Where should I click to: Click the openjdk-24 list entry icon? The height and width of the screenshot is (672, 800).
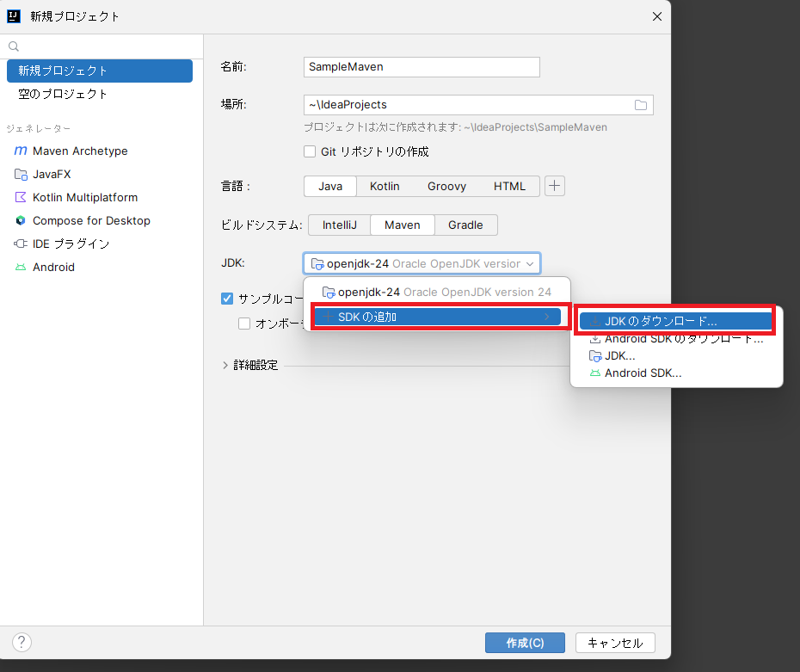click(329, 293)
